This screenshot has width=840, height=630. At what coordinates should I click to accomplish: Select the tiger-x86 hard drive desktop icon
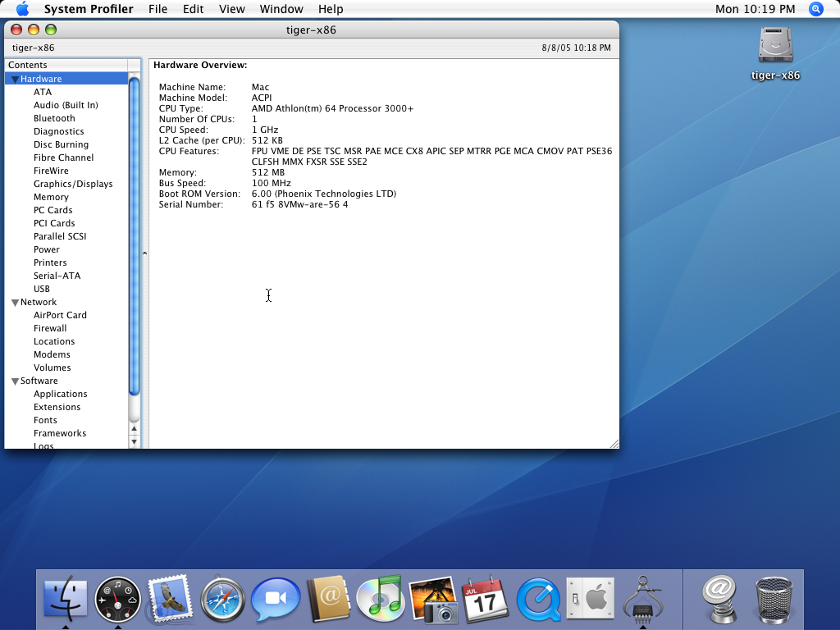775,46
